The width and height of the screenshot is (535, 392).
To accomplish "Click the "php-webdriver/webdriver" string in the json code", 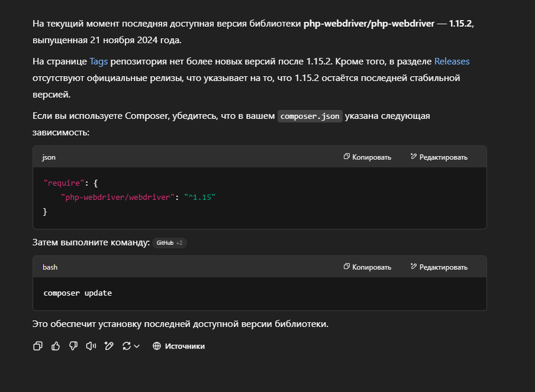I will (118, 197).
